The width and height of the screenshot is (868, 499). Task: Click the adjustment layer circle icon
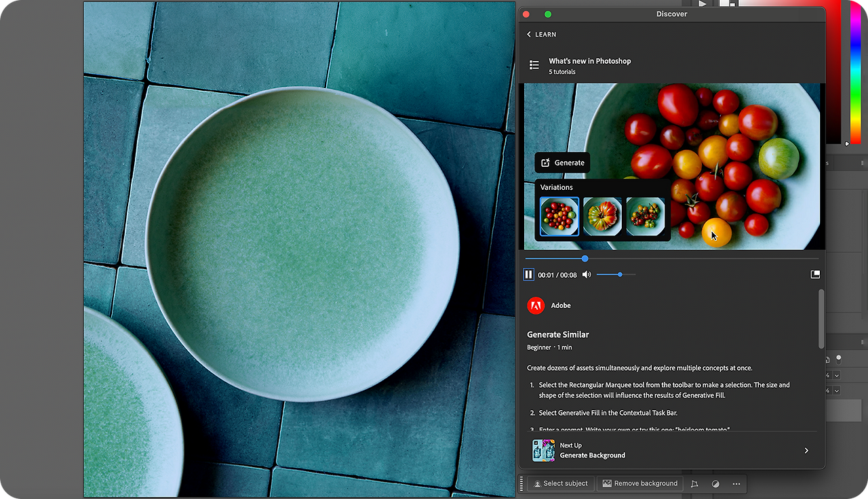pyautogui.click(x=715, y=484)
